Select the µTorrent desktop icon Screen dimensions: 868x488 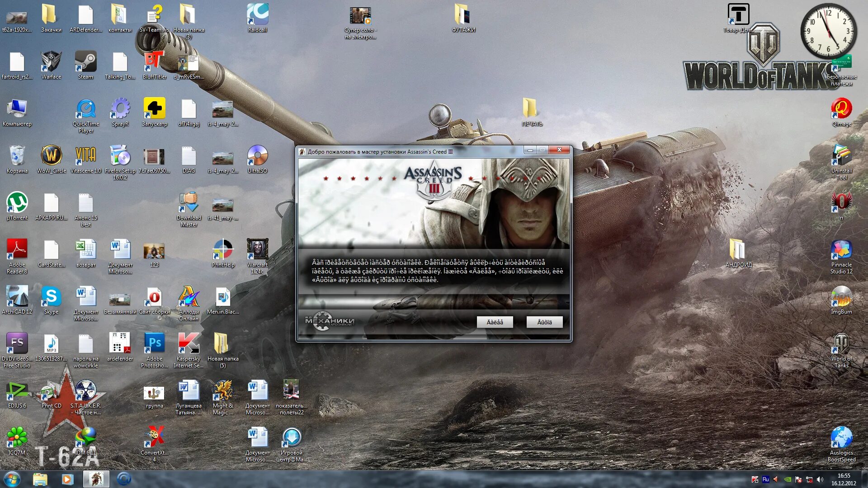point(17,206)
